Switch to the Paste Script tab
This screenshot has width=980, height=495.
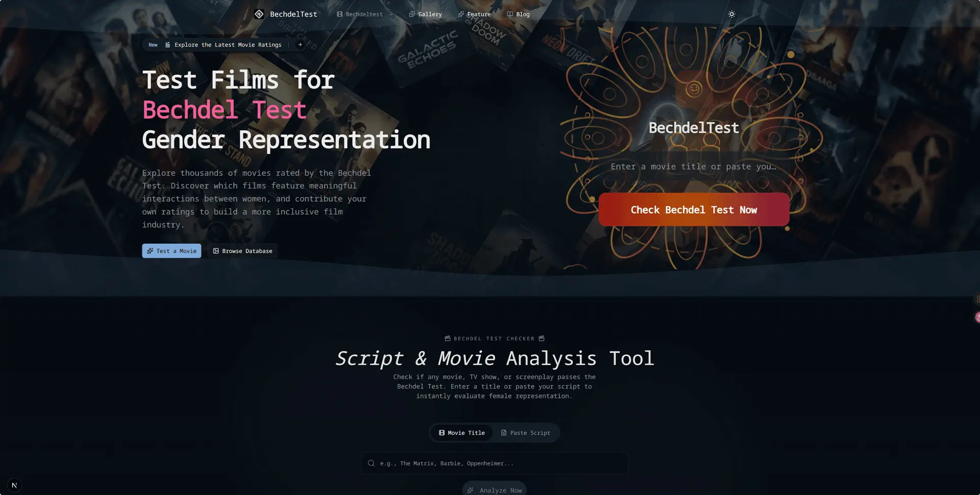[526, 433]
